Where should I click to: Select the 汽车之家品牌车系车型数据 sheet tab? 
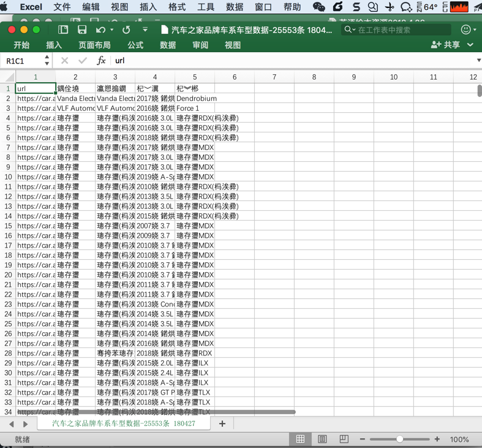click(x=124, y=423)
